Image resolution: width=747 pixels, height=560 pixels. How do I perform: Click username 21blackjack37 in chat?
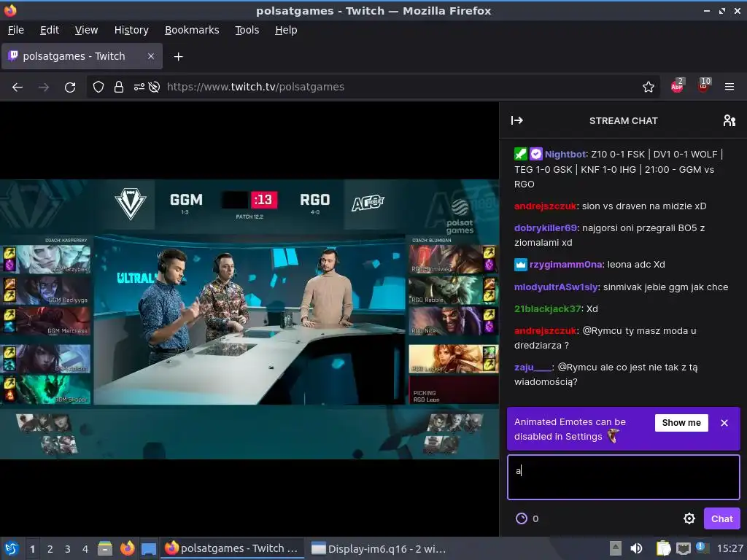(547, 309)
